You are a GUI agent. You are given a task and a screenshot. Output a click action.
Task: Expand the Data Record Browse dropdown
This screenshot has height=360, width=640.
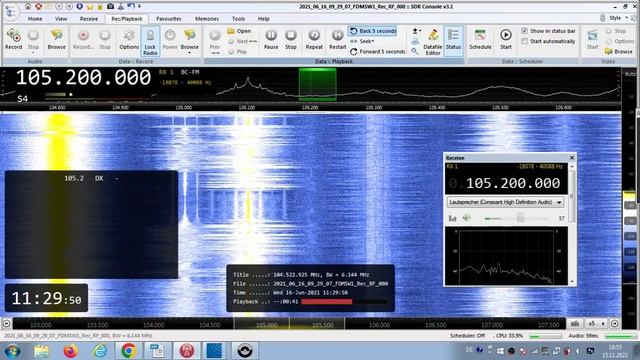point(189,53)
